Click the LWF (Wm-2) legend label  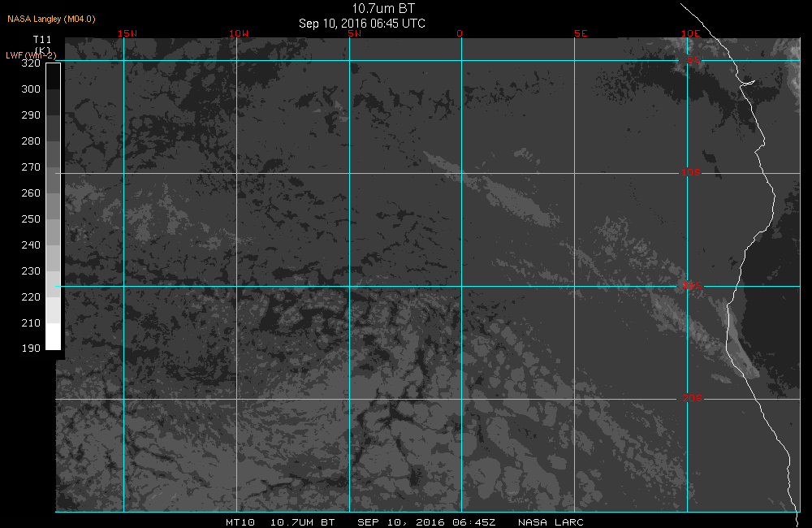pyautogui.click(x=31, y=55)
